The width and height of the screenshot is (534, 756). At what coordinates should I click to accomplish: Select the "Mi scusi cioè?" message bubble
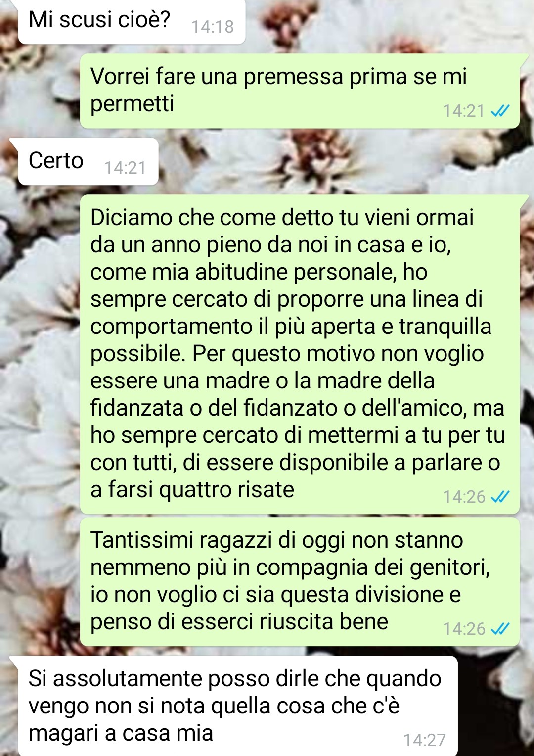click(x=132, y=21)
